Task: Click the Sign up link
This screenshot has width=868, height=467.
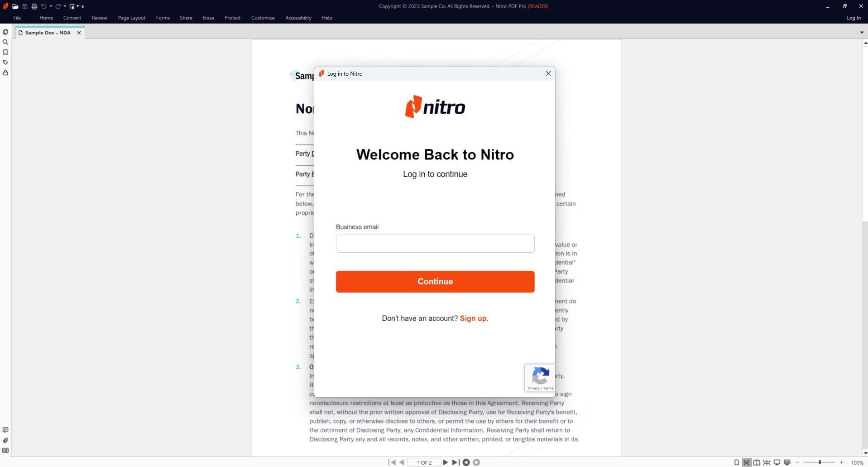Action: (x=473, y=318)
